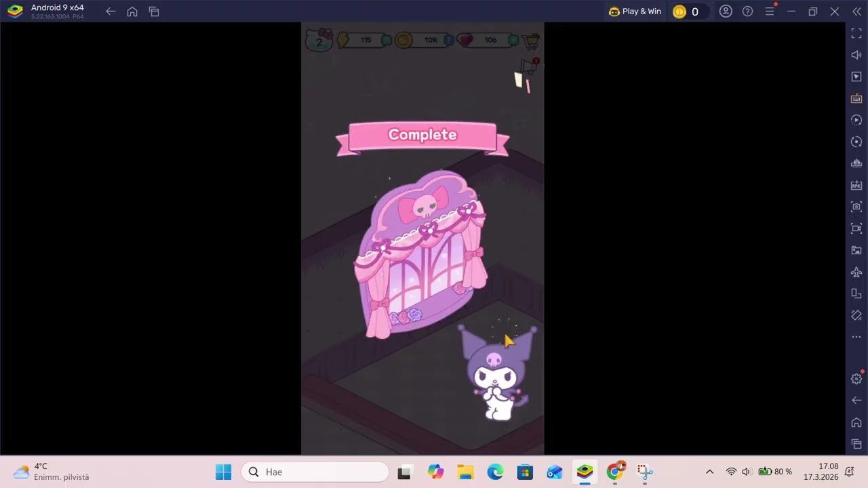
Task: Click the battery indicator showing 80 %
Action: (x=775, y=472)
